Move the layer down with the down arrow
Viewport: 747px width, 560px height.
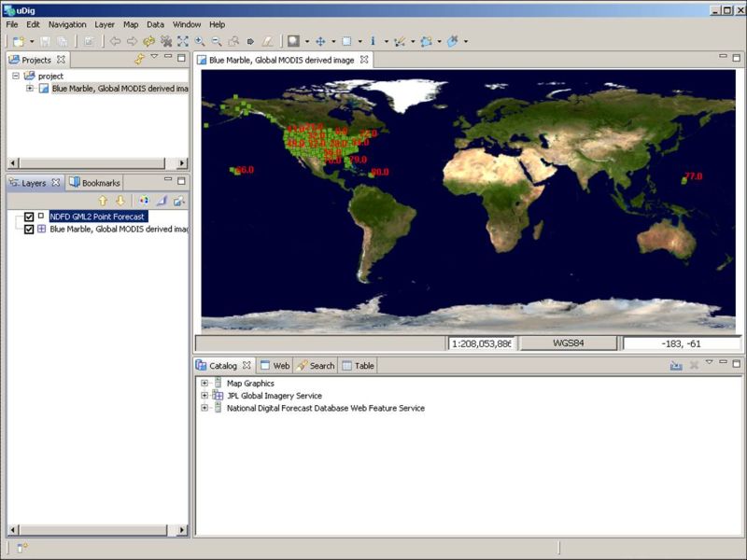pos(120,201)
